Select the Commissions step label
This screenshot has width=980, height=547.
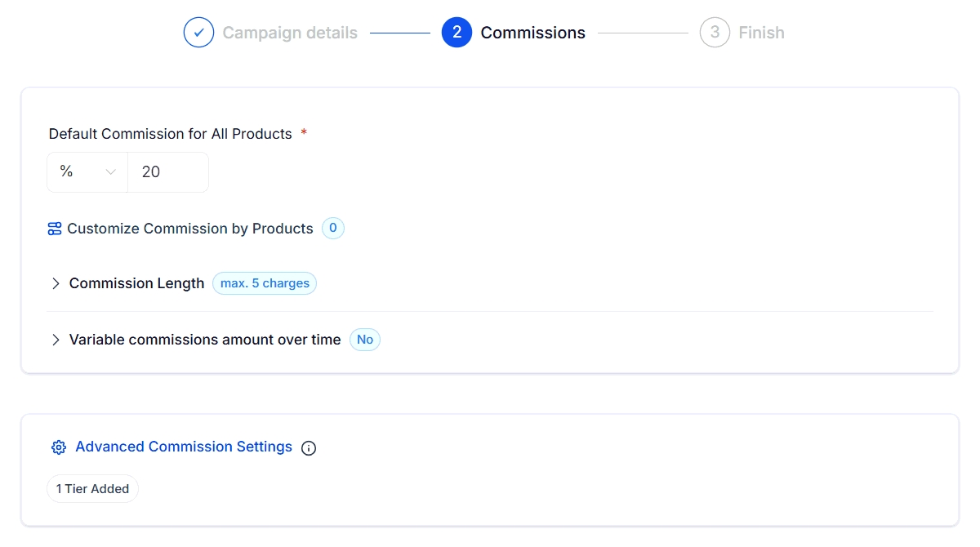pyautogui.click(x=532, y=33)
